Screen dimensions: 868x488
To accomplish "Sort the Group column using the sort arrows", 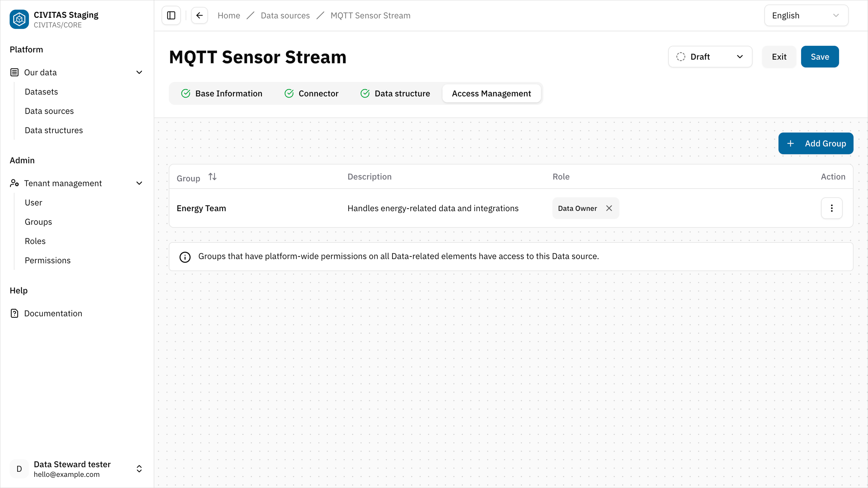I will [212, 176].
